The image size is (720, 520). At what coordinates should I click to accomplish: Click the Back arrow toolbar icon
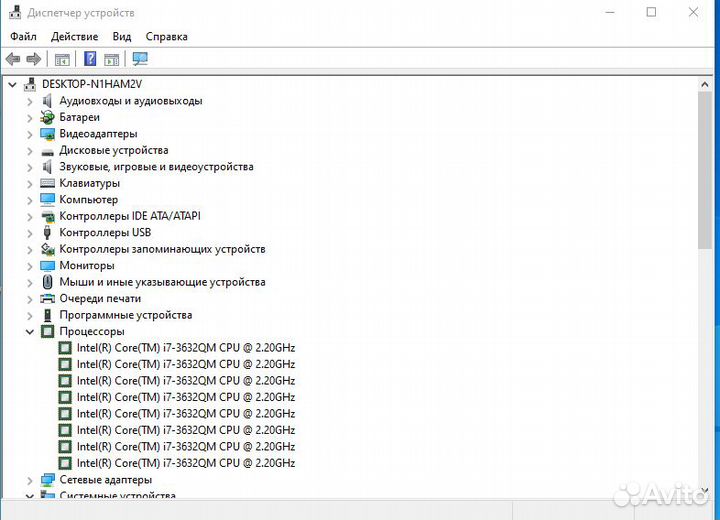13,59
